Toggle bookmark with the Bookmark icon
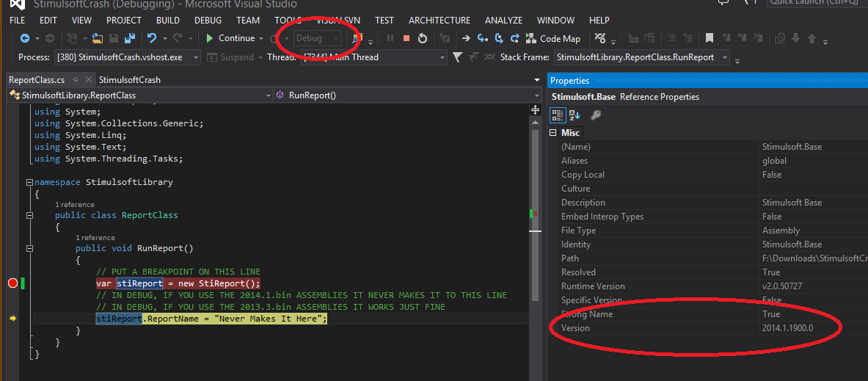Screen dimensions: 868x381 click(709, 38)
